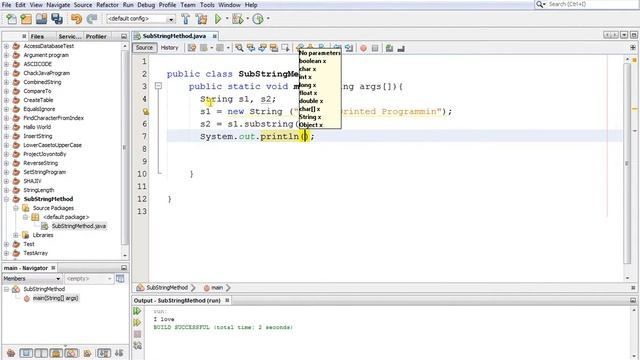Open the Tools menu
This screenshot has width=640, height=360.
(207, 5)
